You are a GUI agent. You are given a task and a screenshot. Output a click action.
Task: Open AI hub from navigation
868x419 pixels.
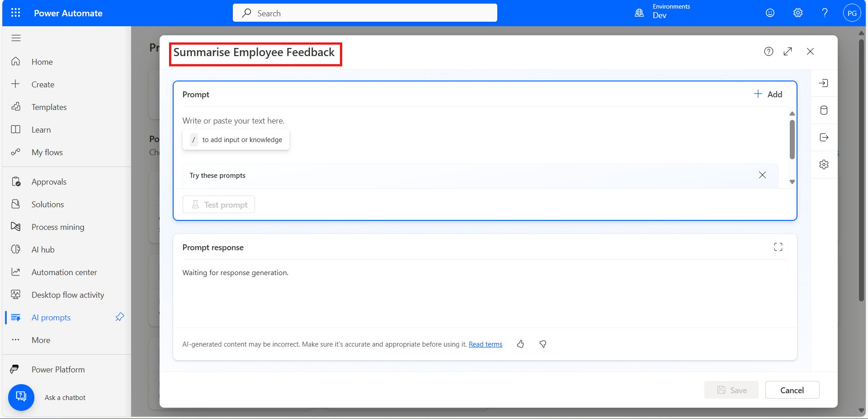click(x=43, y=250)
